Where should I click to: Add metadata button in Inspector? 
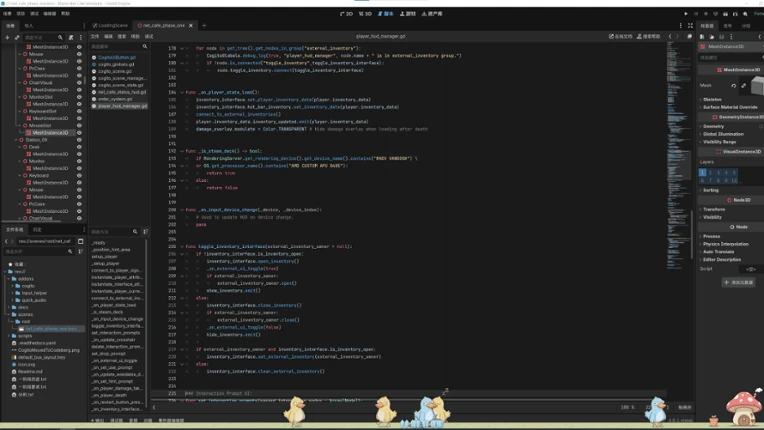pos(739,282)
